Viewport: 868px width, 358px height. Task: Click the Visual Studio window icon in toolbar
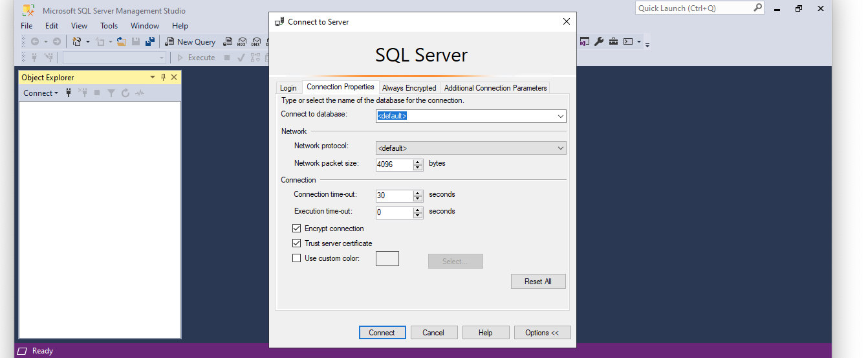point(584,41)
